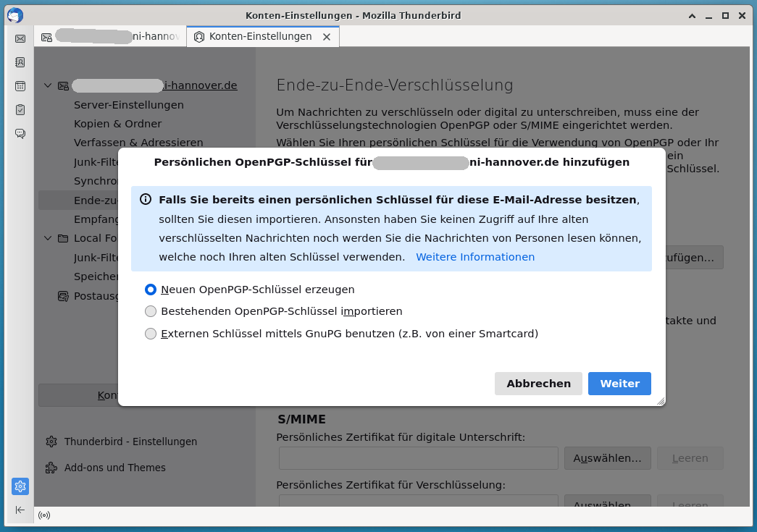This screenshot has width=757, height=532.
Task: Collapse the spaces toolbar with arrow icon
Action: [20, 510]
